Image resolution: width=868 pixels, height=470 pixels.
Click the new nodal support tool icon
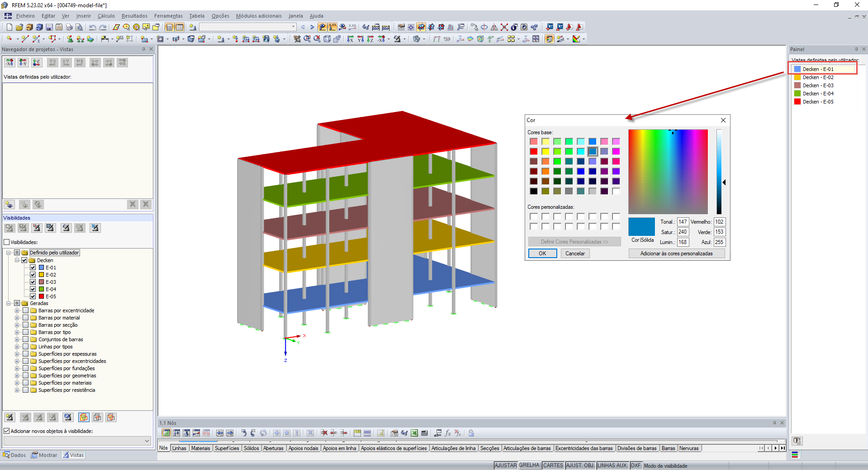point(70,39)
